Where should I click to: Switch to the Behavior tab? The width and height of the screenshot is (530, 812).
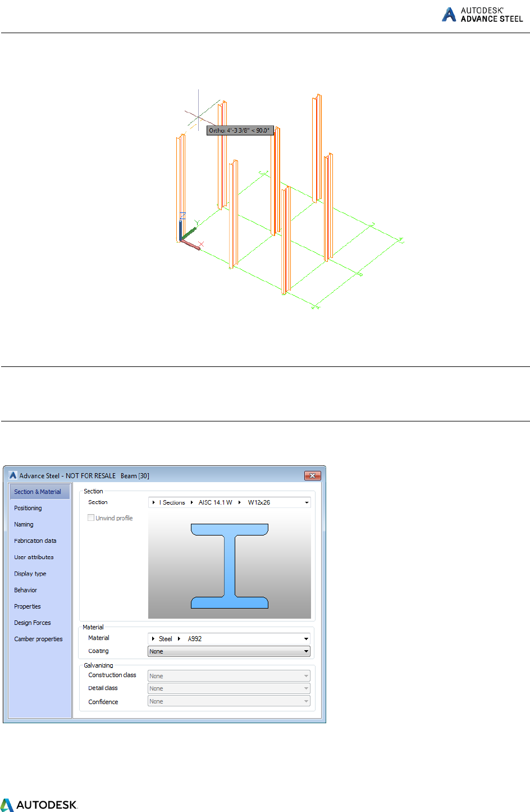26,590
